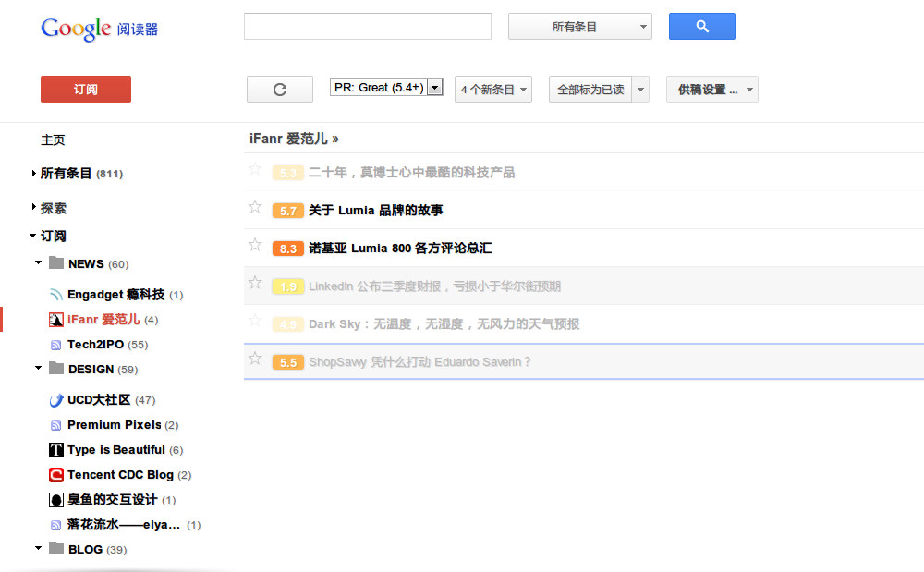Click the Tencent CDC Blog feed icon
The image size is (924, 572).
coord(56,475)
